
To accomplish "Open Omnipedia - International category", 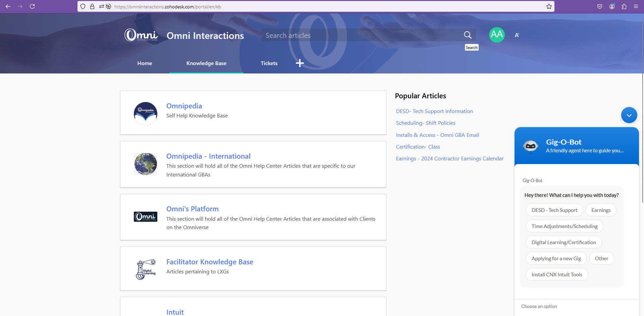I will tap(208, 156).
